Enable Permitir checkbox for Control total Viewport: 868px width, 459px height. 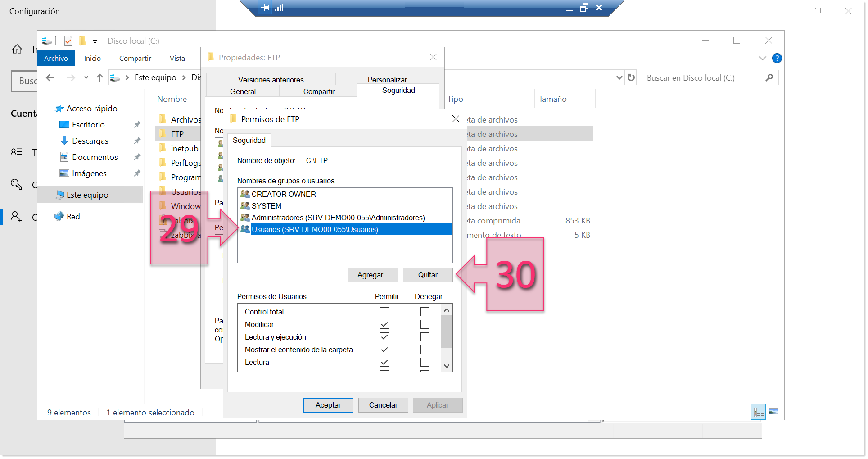[x=384, y=311]
